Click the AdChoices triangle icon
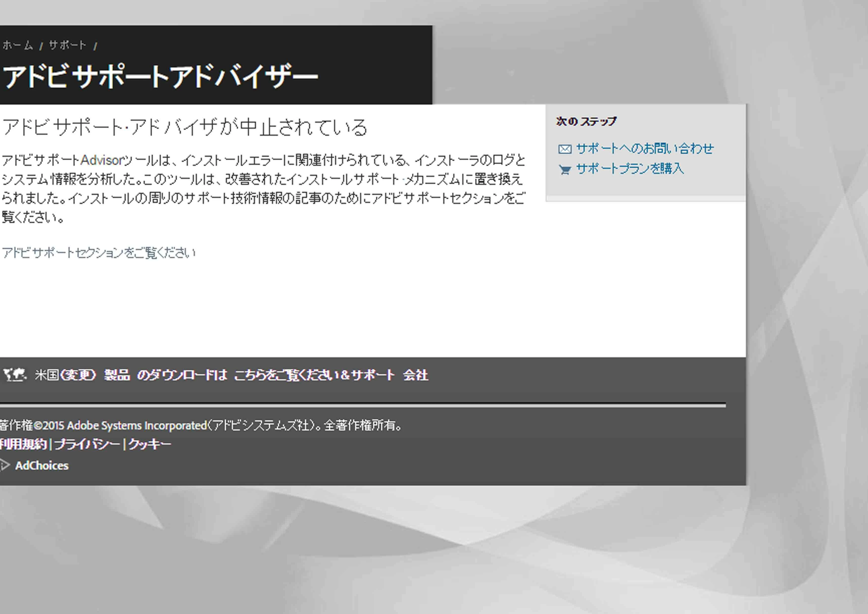Viewport: 868px width, 614px height. (x=4, y=465)
